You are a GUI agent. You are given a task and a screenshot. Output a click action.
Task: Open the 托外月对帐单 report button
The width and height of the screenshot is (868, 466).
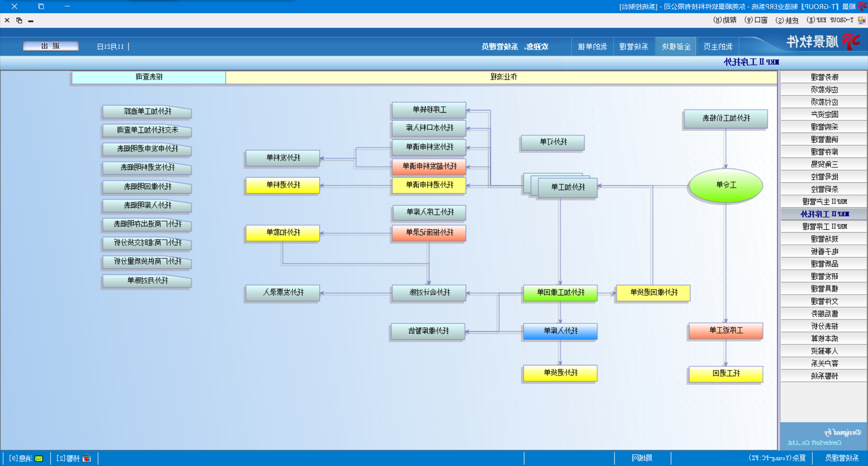point(147,281)
